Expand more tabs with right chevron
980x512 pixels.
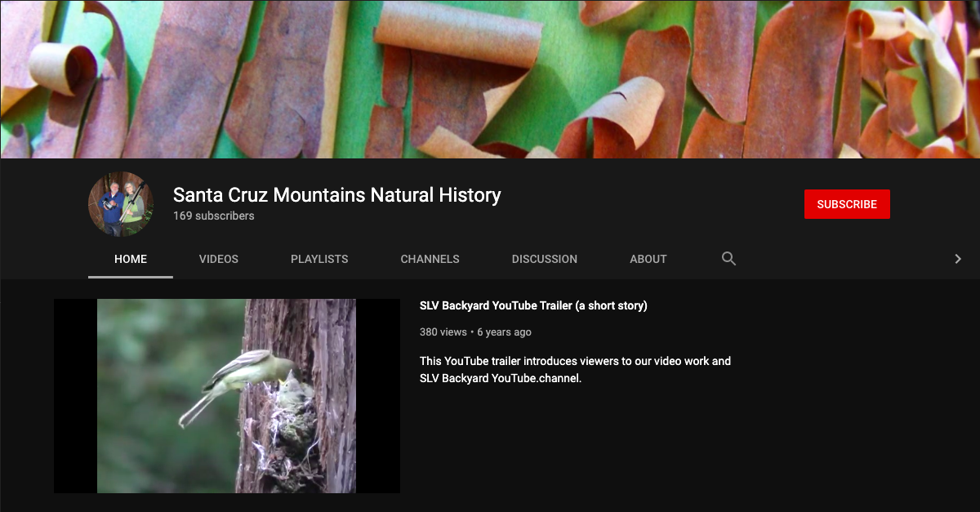958,259
